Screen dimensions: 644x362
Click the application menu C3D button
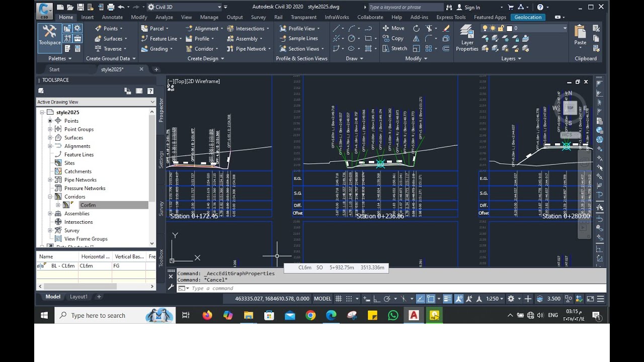click(44, 10)
